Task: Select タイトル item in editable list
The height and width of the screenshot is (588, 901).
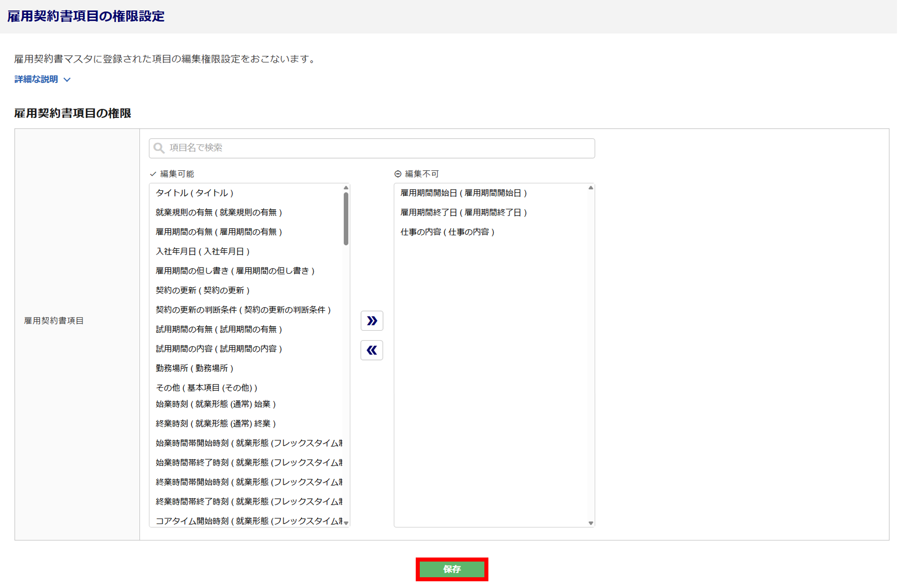Action: point(195,193)
